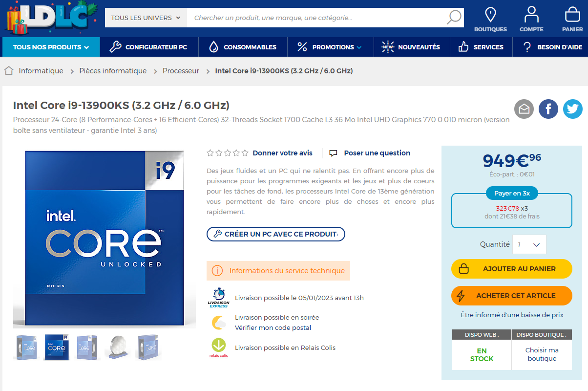Click Vérifier mon code postal link
Screen dimensions: 588x391
[x=273, y=327]
